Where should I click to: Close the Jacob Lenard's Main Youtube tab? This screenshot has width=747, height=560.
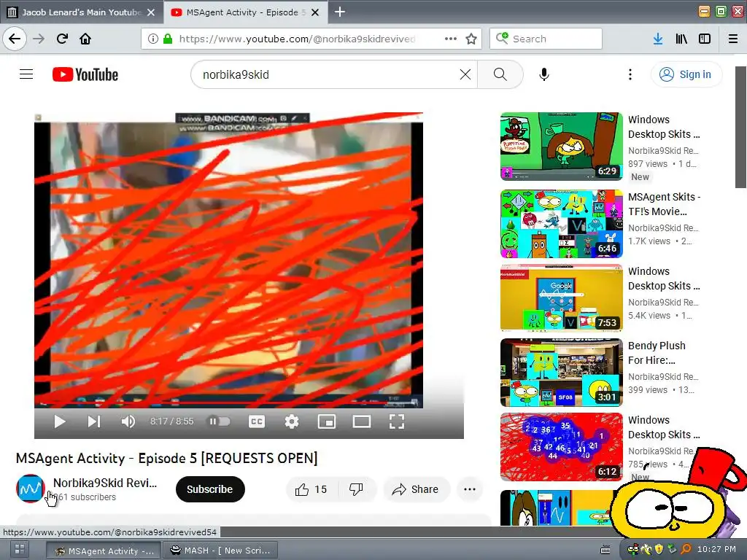tap(151, 12)
